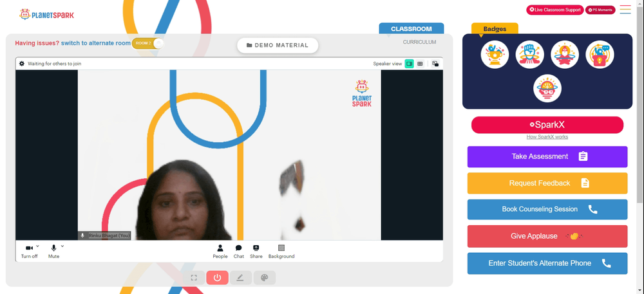This screenshot has width=644, height=294.
Task: Open virtual Background options
Action: 281,252
